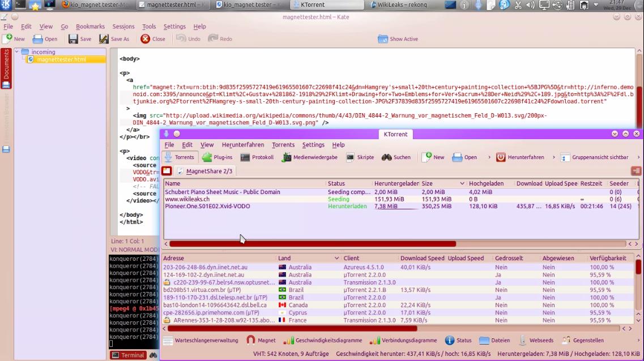Expand KTorrent toolbar overflow after Open
Screen dimensions: 644x361
(489, 157)
